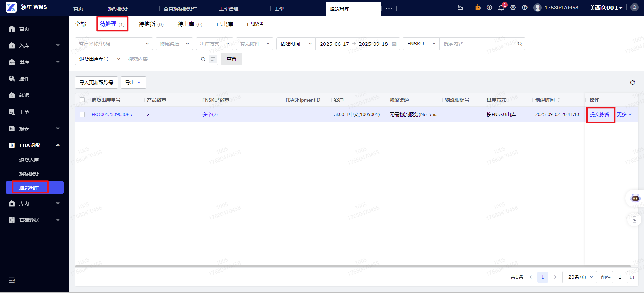Image resolution: width=644 pixels, height=293 pixels.
Task: Open the 出库方式 filter dropdown
Action: (x=215, y=44)
